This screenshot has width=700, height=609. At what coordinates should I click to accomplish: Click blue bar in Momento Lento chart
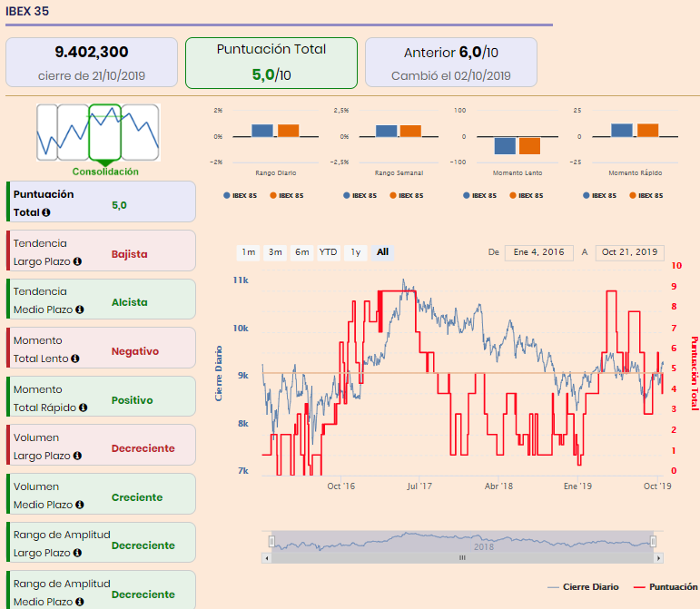505,145
